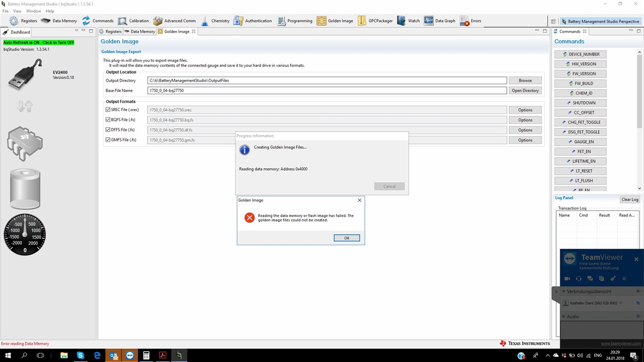This screenshot has width=644, height=362.
Task: Send the DEVICE_NUMBER command
Action: click(x=581, y=54)
